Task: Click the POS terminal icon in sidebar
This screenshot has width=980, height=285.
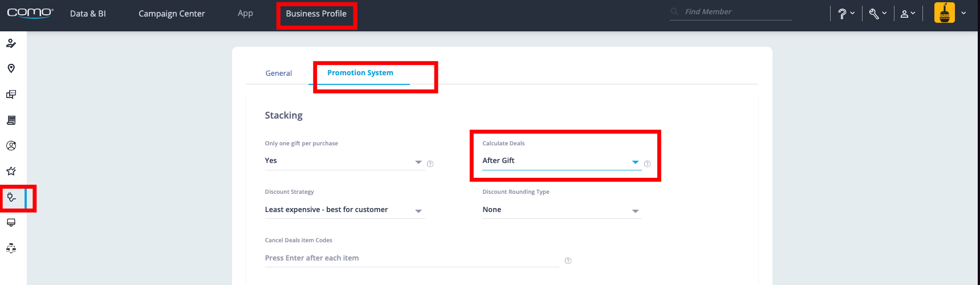Action: pos(11,222)
